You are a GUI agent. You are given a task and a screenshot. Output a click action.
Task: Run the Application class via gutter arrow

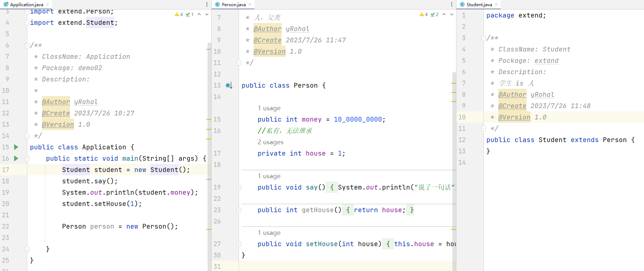click(16, 147)
